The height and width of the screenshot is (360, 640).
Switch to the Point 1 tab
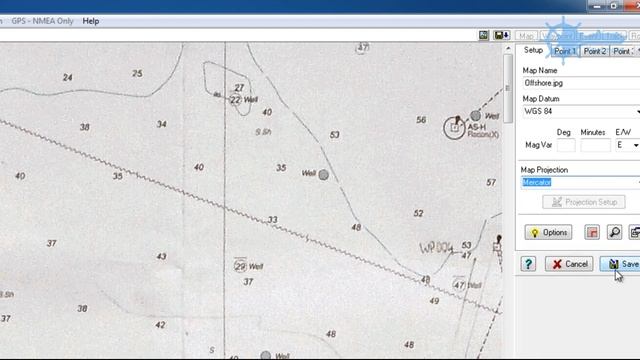coord(564,51)
